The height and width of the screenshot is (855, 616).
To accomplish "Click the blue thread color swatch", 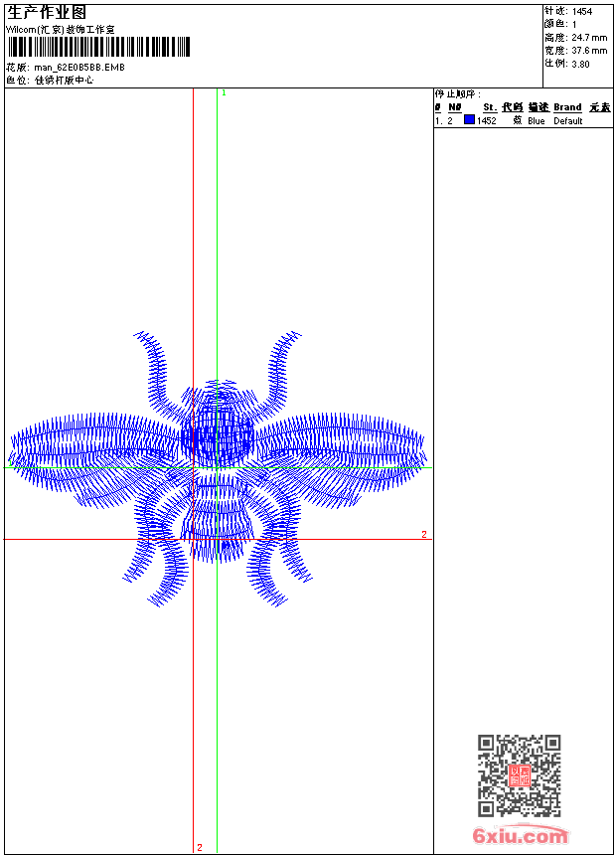I will pos(469,120).
